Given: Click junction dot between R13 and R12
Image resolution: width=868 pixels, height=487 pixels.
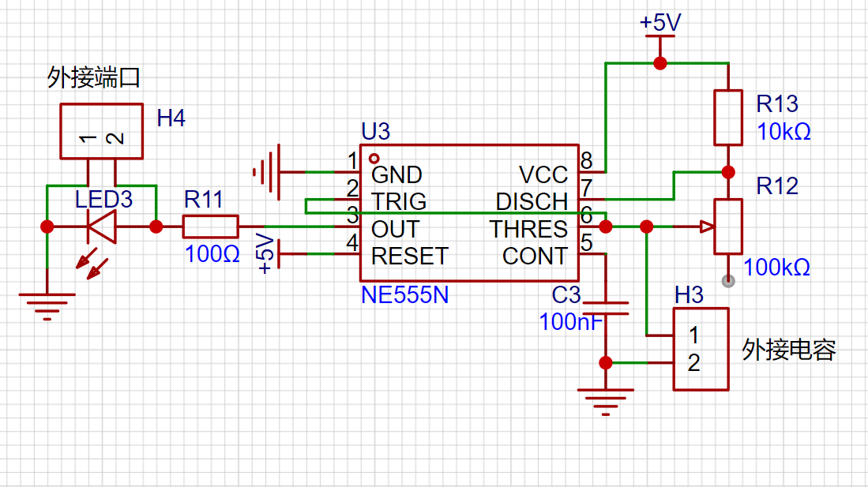Looking at the screenshot, I should [728, 173].
